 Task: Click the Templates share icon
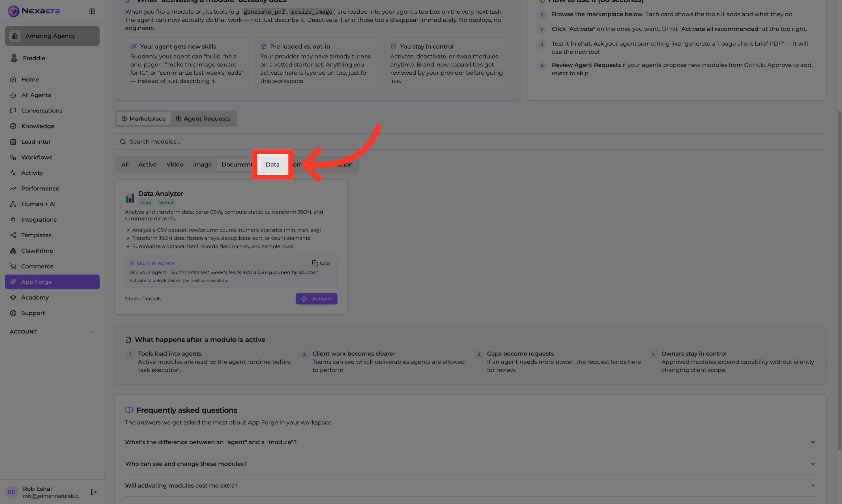pyautogui.click(x=13, y=235)
